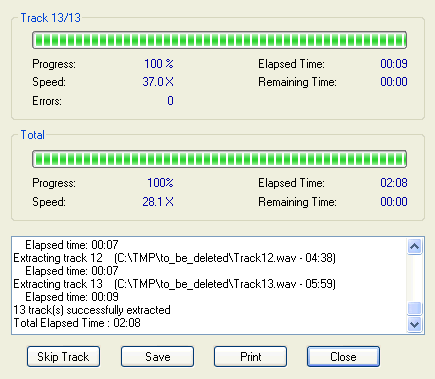The image size is (435, 379).
Task: Save the extraction log
Action: pyautogui.click(x=157, y=357)
